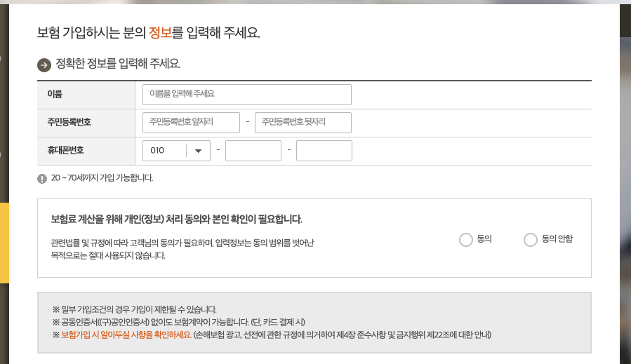Click the exclamation icon beside 20~70세 notice
Screen dimensions: 631x364
42,179
